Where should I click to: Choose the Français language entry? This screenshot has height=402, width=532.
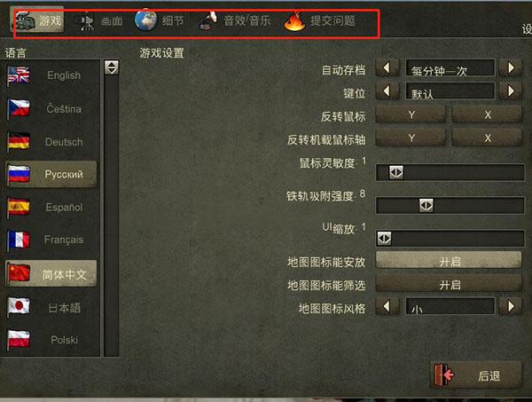click(51, 240)
